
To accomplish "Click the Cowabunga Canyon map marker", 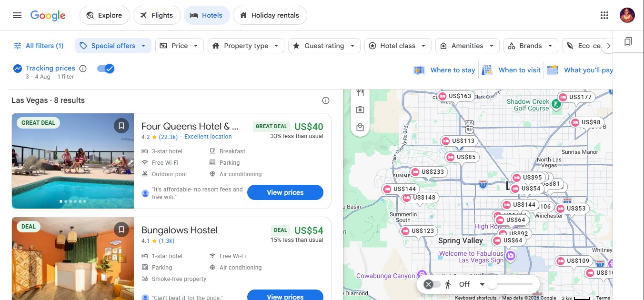I will [x=422, y=275].
